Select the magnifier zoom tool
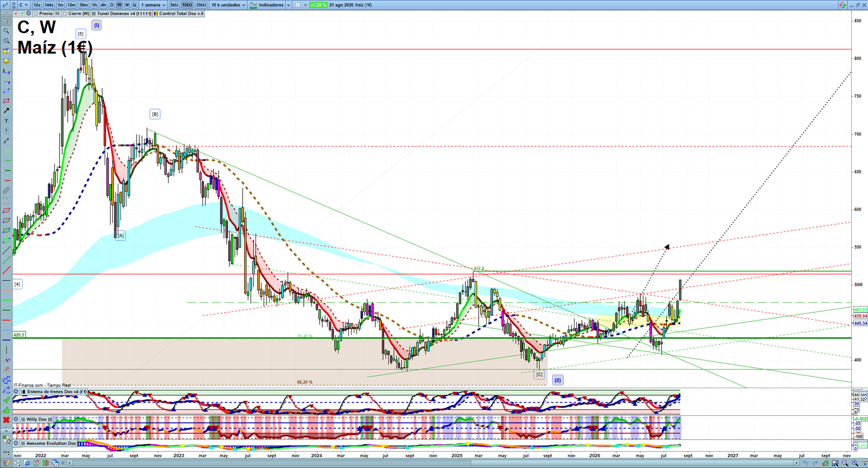The width and height of the screenshot is (868, 468). [7, 31]
